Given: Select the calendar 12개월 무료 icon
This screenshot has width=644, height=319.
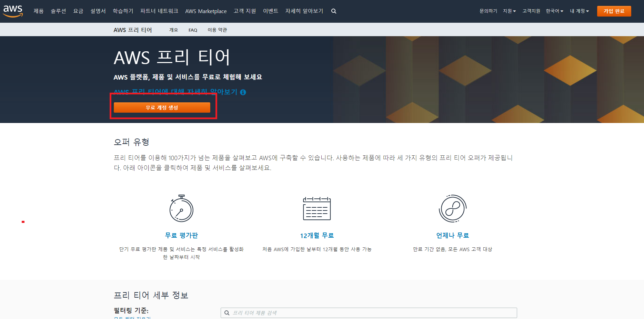Looking at the screenshot, I should pyautogui.click(x=317, y=208).
